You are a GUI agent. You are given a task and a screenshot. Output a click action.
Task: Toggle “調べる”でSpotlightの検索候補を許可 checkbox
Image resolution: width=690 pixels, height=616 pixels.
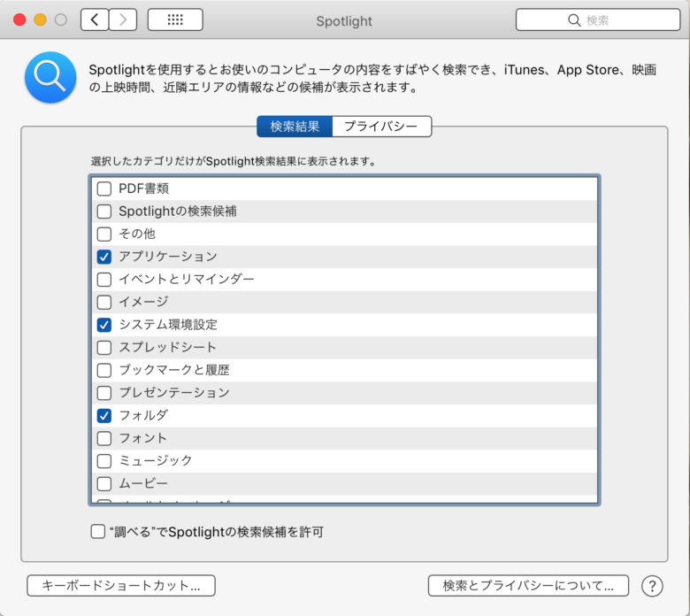(x=98, y=531)
